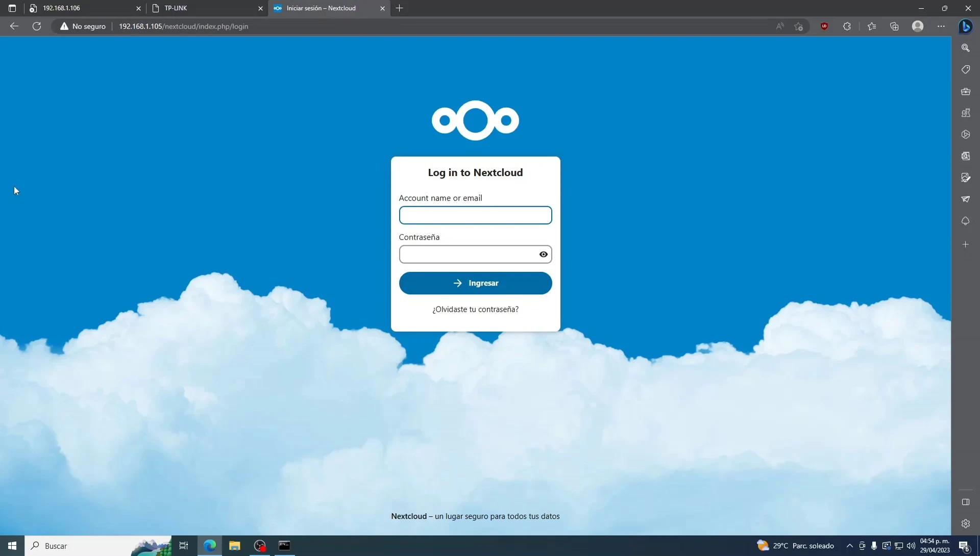Open the Windows Start menu
Viewport: 980px width, 556px height.
[x=12, y=546]
